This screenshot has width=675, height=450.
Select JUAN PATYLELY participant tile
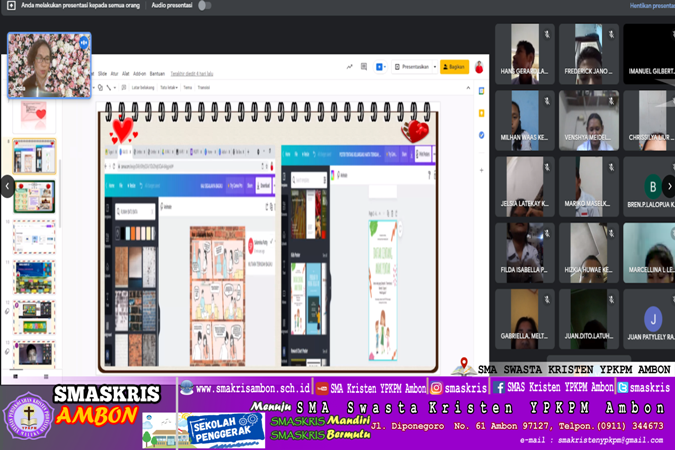[649, 319]
